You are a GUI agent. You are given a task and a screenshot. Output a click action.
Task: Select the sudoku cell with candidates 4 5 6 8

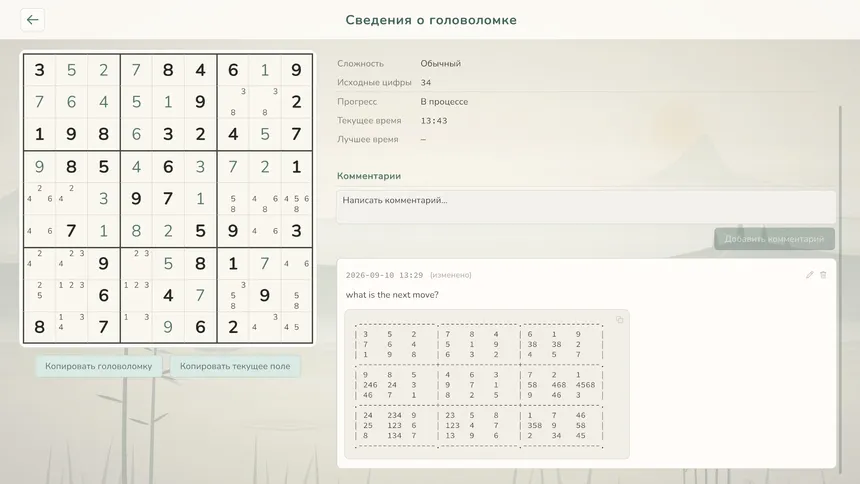click(x=297, y=199)
